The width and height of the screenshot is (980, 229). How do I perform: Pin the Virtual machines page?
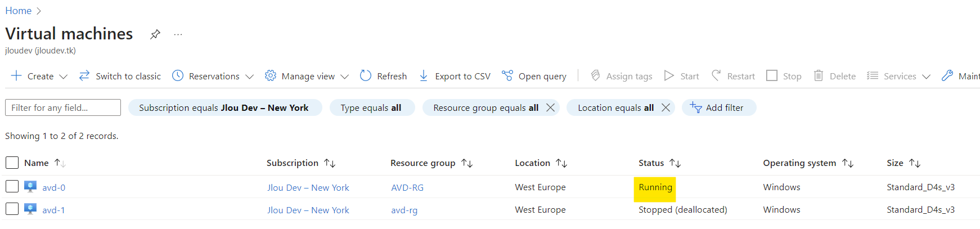click(155, 34)
